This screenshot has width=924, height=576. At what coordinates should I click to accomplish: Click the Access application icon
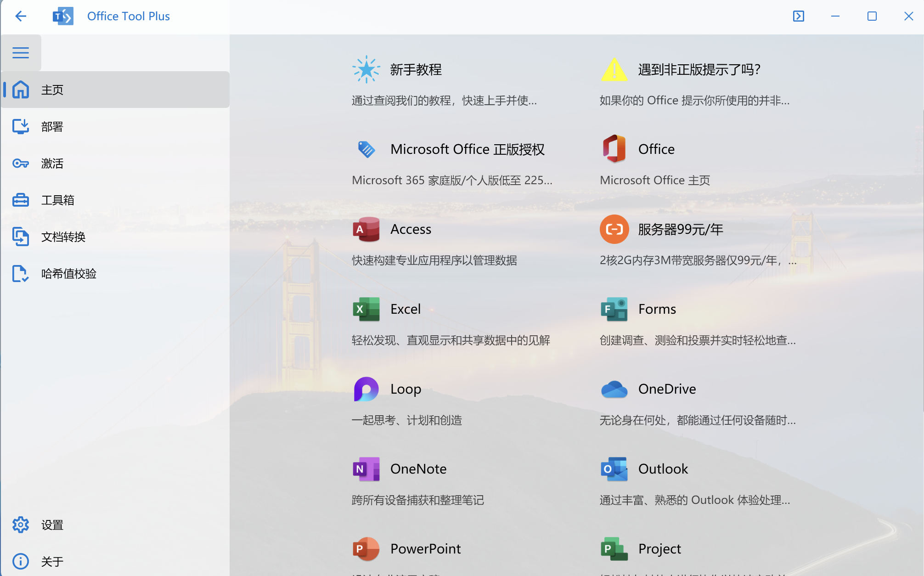(366, 229)
